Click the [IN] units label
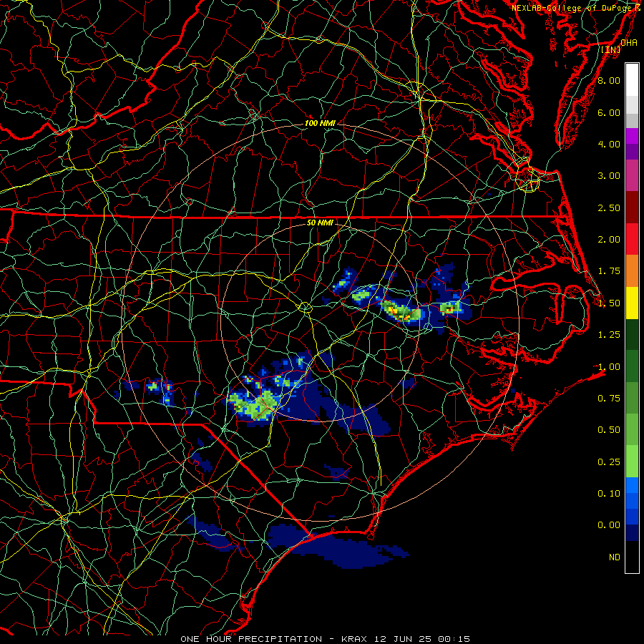The width and height of the screenshot is (644, 644). [611, 49]
